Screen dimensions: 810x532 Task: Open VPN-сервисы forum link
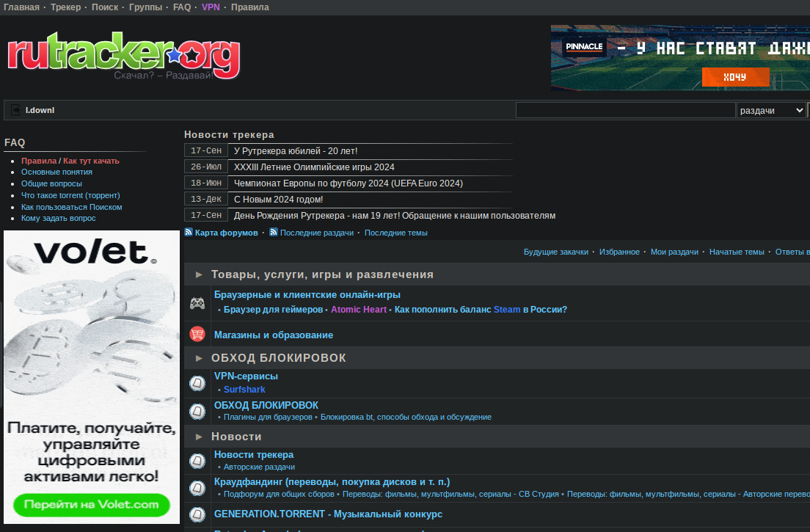click(246, 376)
